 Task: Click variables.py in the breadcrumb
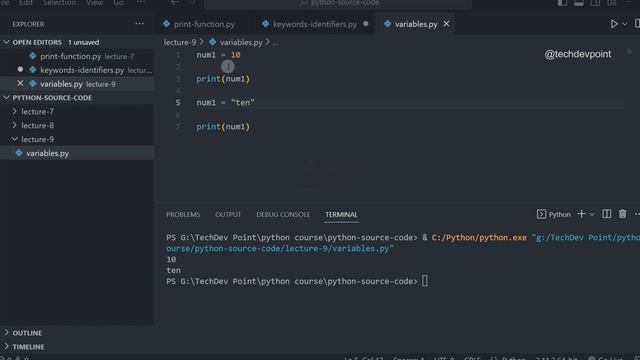click(x=241, y=42)
